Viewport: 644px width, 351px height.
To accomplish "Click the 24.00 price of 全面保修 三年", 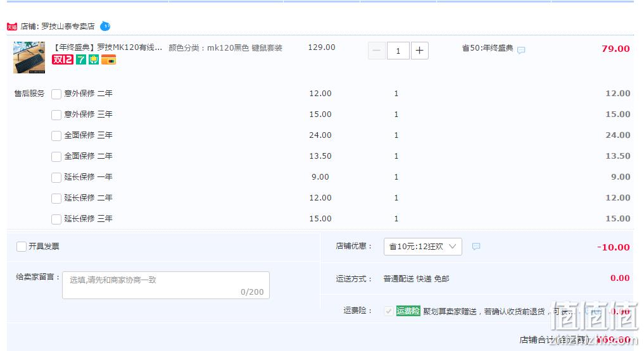I will [x=320, y=135].
